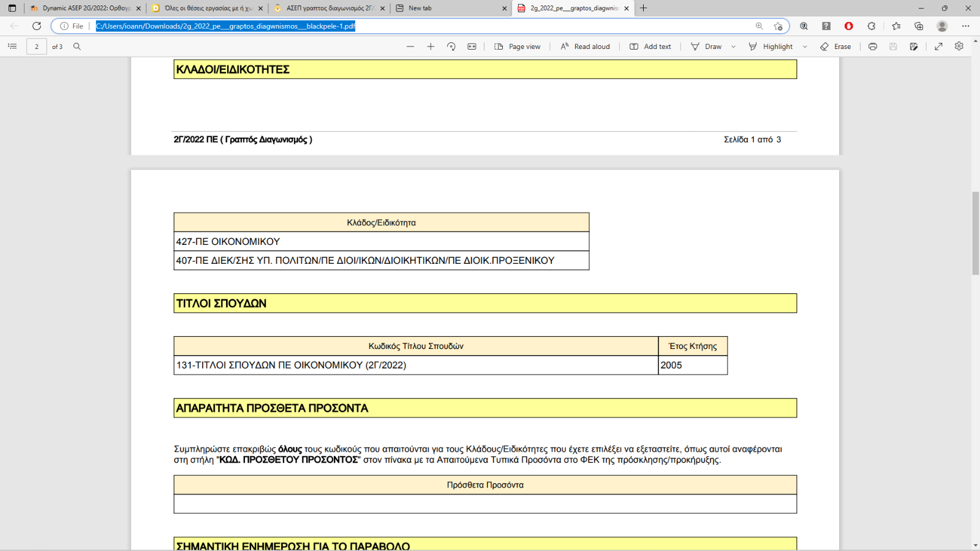The image size is (980, 551).
Task: Close the Dynamic ASEP tab
Action: (138, 8)
